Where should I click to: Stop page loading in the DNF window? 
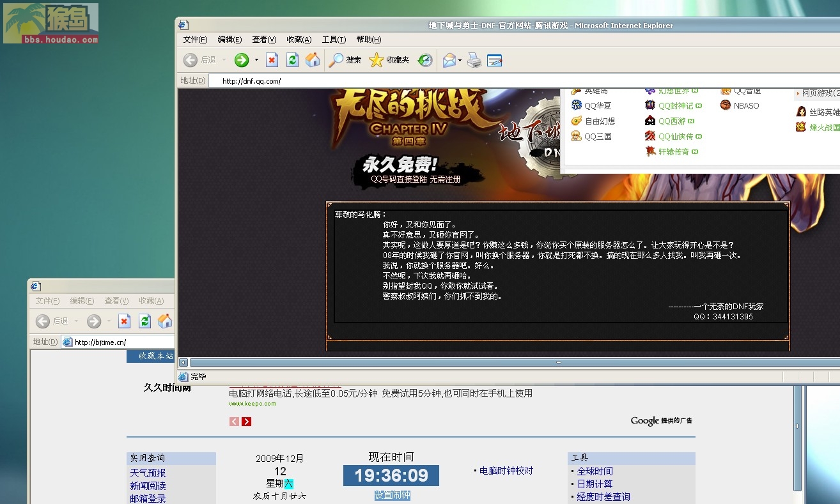coord(272,60)
